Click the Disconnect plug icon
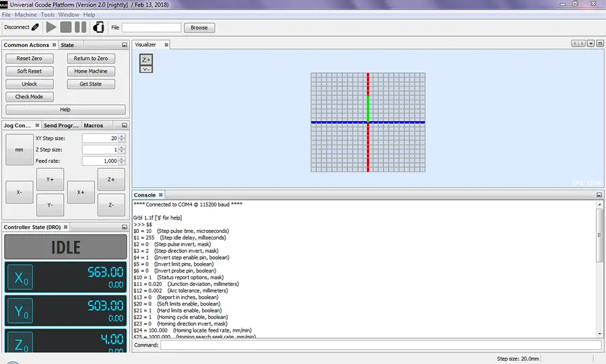 pyautogui.click(x=35, y=28)
